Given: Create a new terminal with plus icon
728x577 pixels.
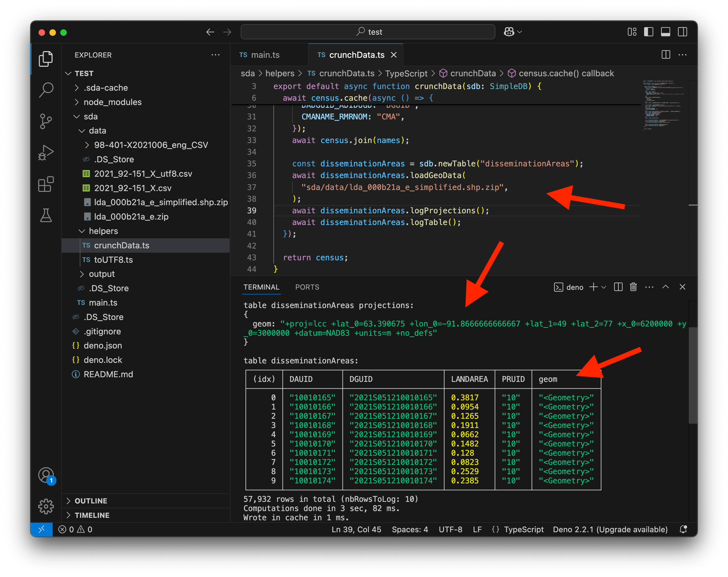Looking at the screenshot, I should [593, 287].
